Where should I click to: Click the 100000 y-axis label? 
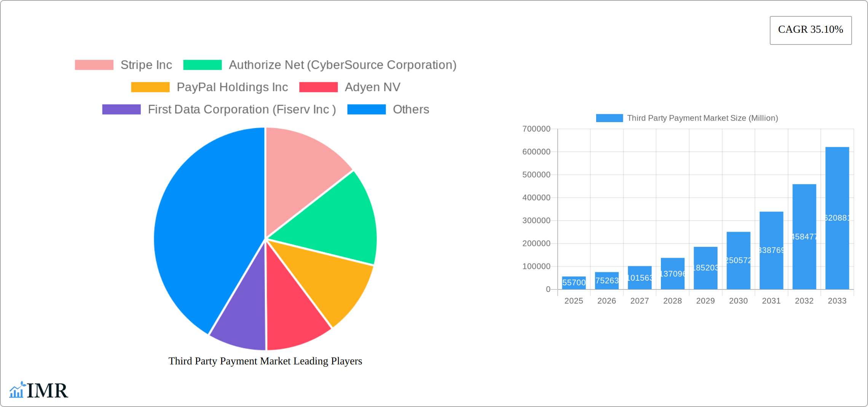[536, 266]
